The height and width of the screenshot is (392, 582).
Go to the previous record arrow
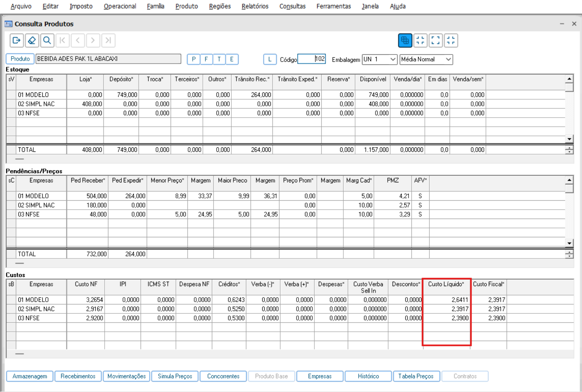pos(78,40)
